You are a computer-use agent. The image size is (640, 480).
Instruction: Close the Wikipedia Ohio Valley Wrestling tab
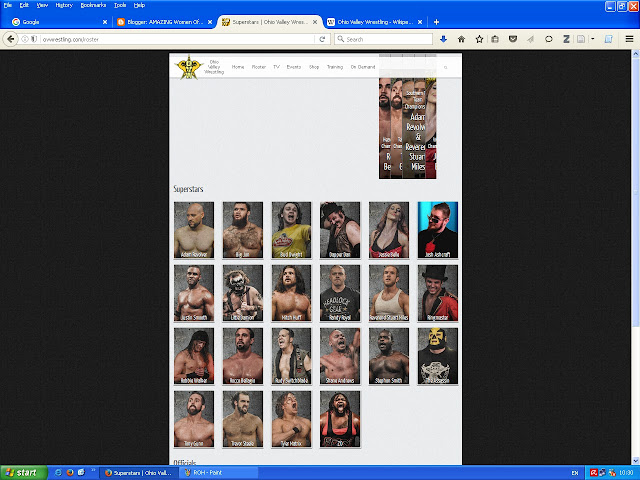point(420,22)
